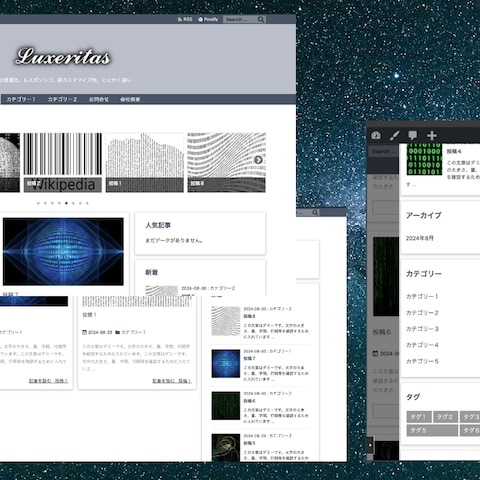Viewport: 480px width, 480px height.
Task: Select the first carousel pagination dot
Action: point(38,203)
